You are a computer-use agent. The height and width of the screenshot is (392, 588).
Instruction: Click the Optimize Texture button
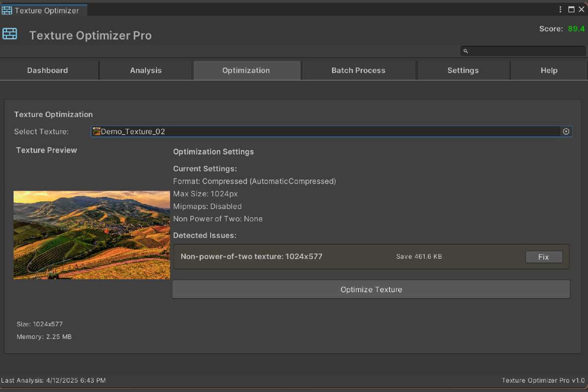[371, 289]
